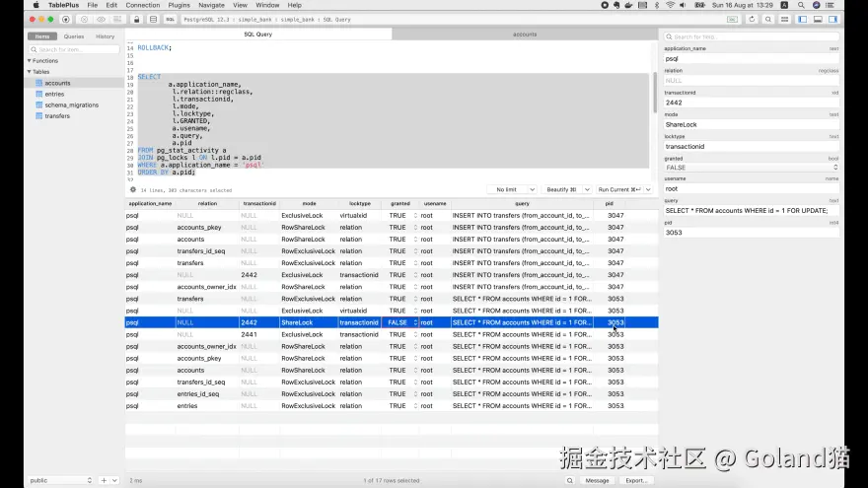Switch to the accounts tab
The image size is (868, 488).
[525, 35]
